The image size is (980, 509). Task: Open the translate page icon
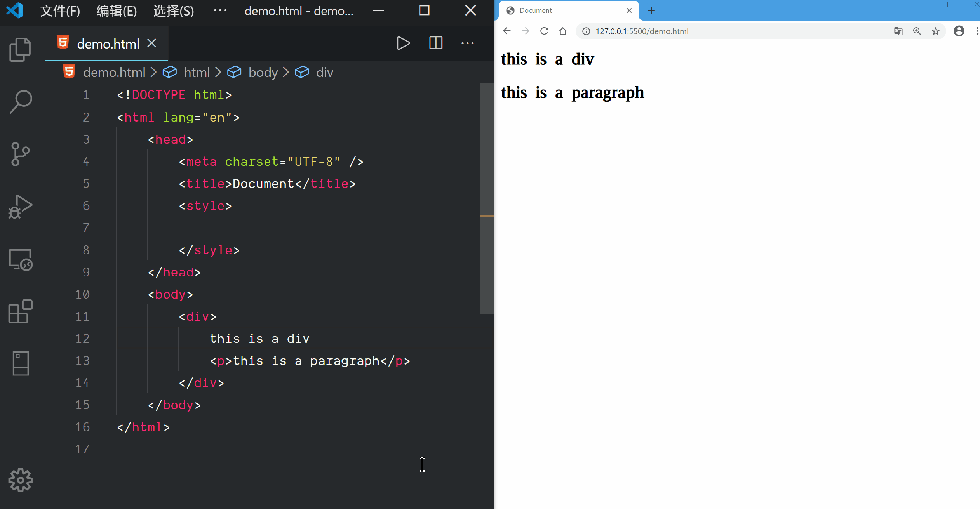898,31
